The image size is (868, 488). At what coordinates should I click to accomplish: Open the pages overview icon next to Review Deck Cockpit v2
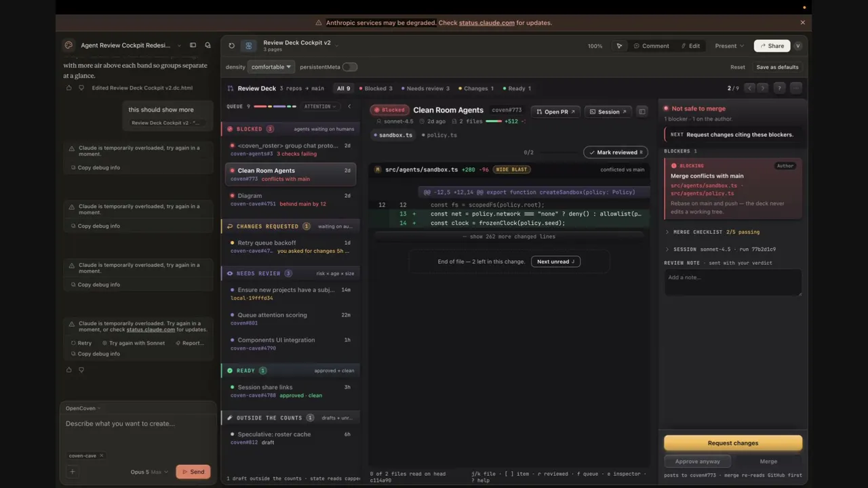point(249,46)
